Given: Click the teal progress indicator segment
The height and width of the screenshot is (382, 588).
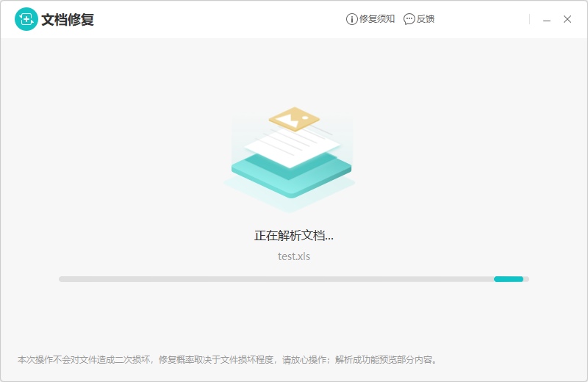Looking at the screenshot, I should pos(509,279).
